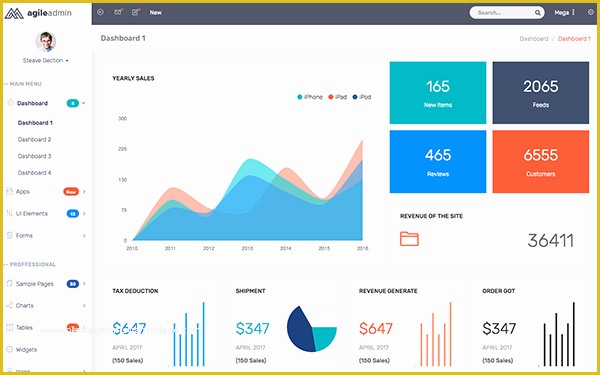Click the Forms icon in the sidebar

tap(10, 235)
